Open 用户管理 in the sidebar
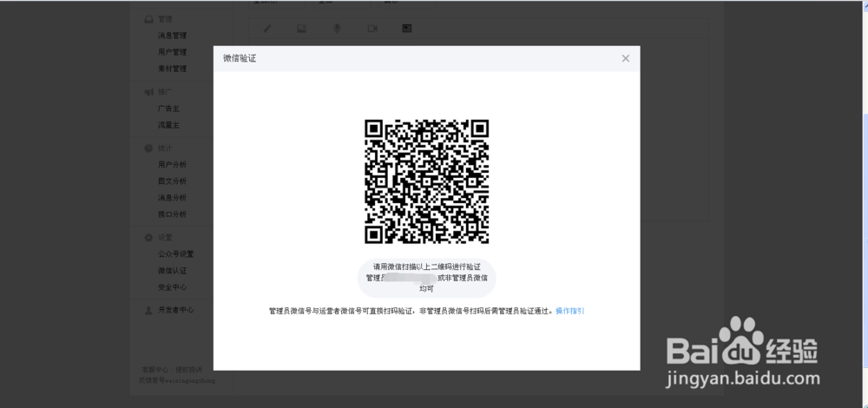Screen dimensions: 868x408 coord(172,52)
